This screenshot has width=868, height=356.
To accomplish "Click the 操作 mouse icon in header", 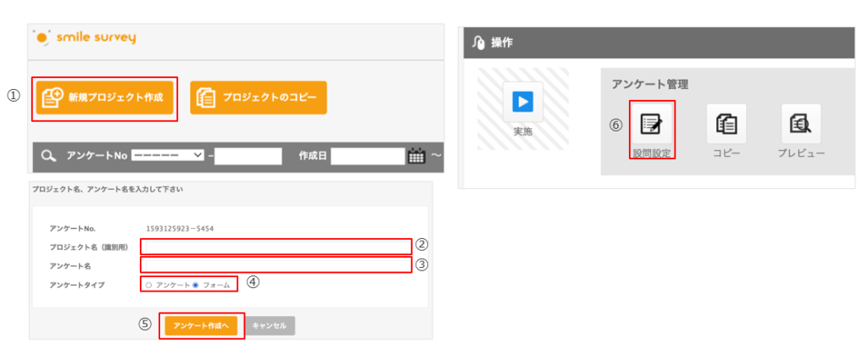I will tap(478, 43).
